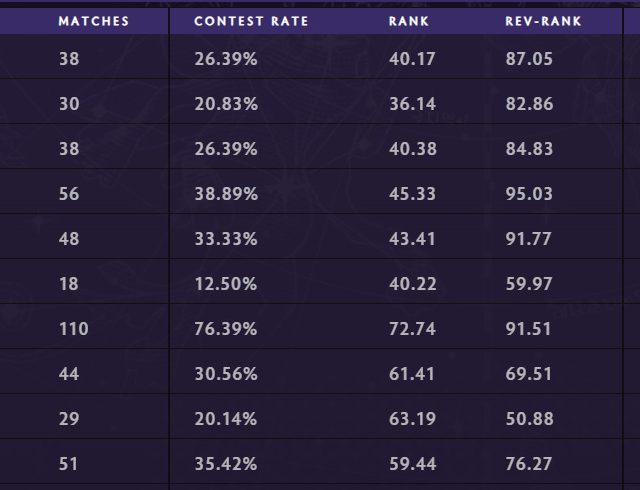Select the 110 matches cell
This screenshot has height=490, width=640.
pos(73,329)
